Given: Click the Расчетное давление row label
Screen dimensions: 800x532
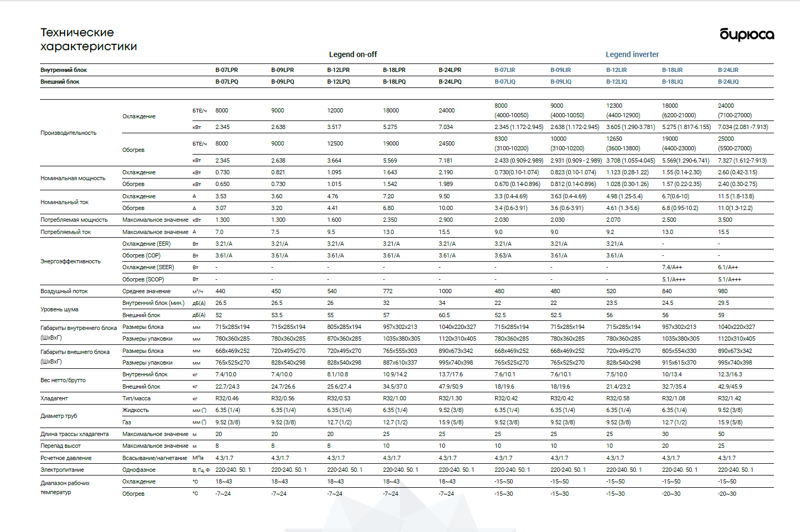Looking at the screenshot, I should 66,458.
